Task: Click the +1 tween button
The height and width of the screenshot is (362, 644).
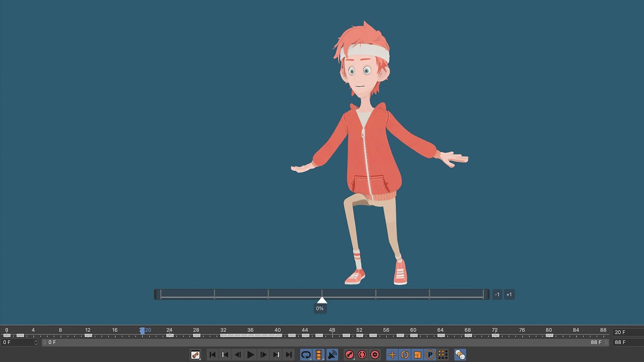Action: tap(509, 295)
